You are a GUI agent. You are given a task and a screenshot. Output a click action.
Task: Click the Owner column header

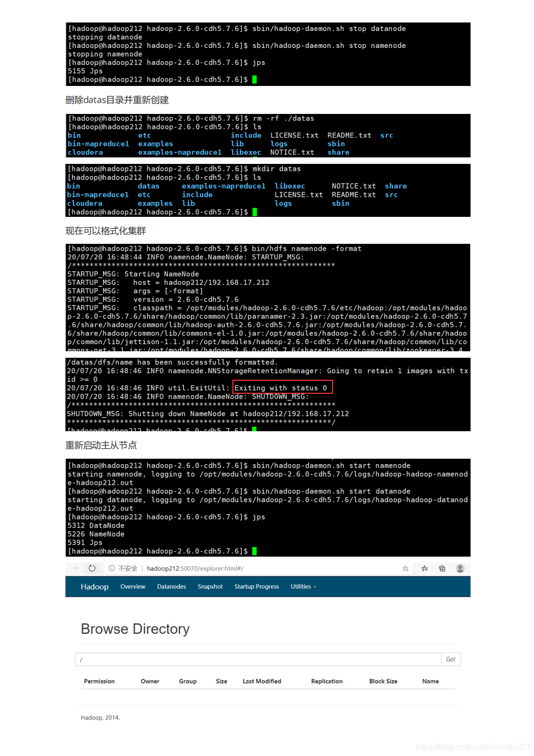pyautogui.click(x=150, y=681)
